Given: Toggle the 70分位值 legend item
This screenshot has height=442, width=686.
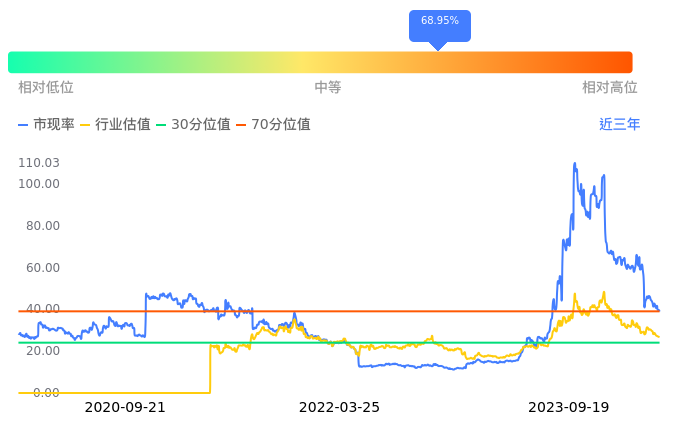Looking at the screenshot, I should coord(273,125).
